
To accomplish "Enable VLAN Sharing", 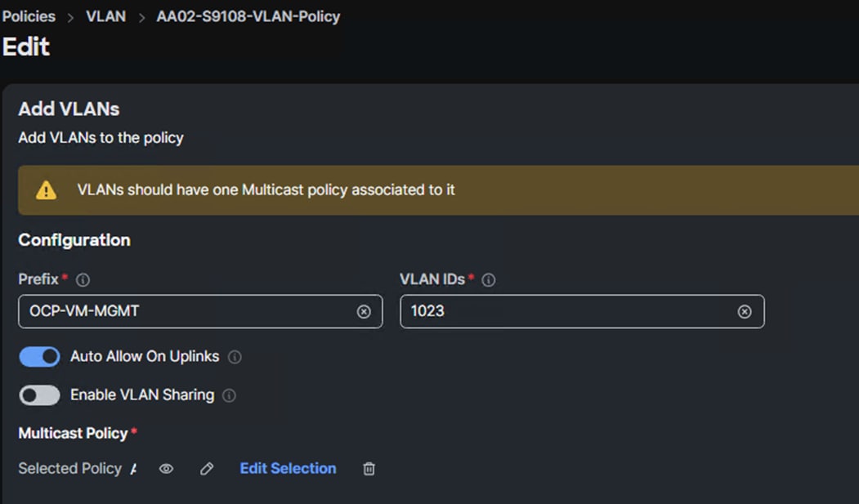I will tap(38, 395).
